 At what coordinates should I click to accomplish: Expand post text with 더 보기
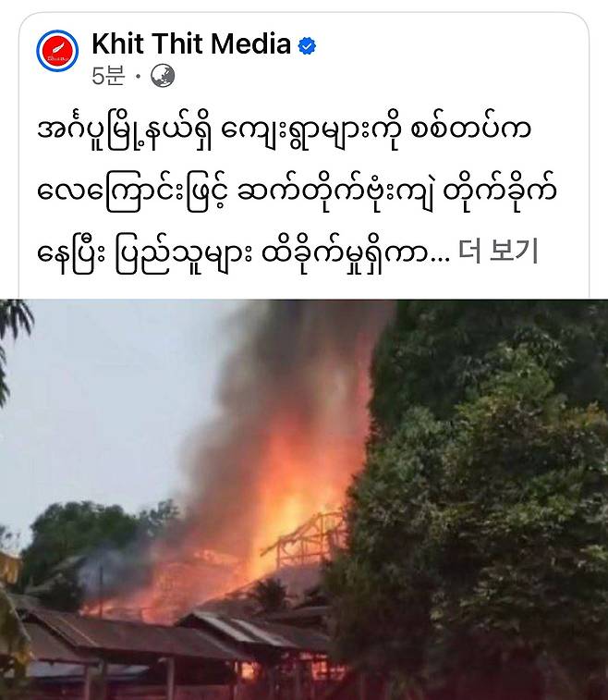coord(498,252)
